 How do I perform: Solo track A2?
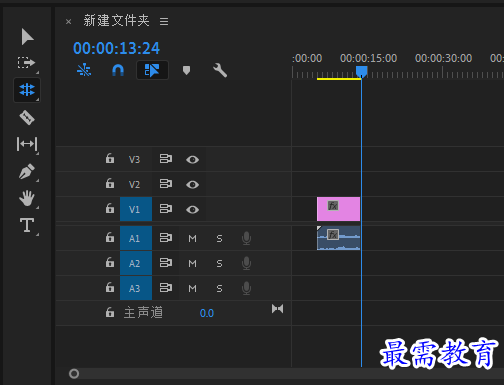(x=219, y=264)
